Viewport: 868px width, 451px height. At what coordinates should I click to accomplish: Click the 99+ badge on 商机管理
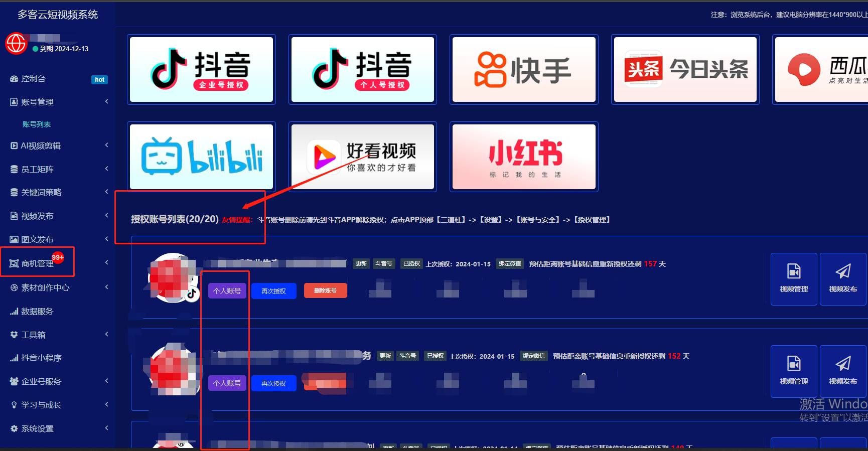(x=58, y=257)
